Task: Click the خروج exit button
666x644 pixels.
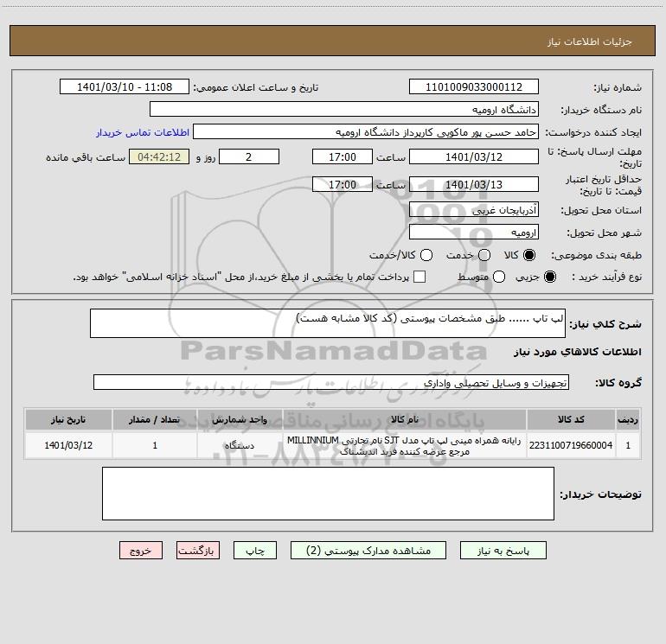Action: pyautogui.click(x=141, y=550)
